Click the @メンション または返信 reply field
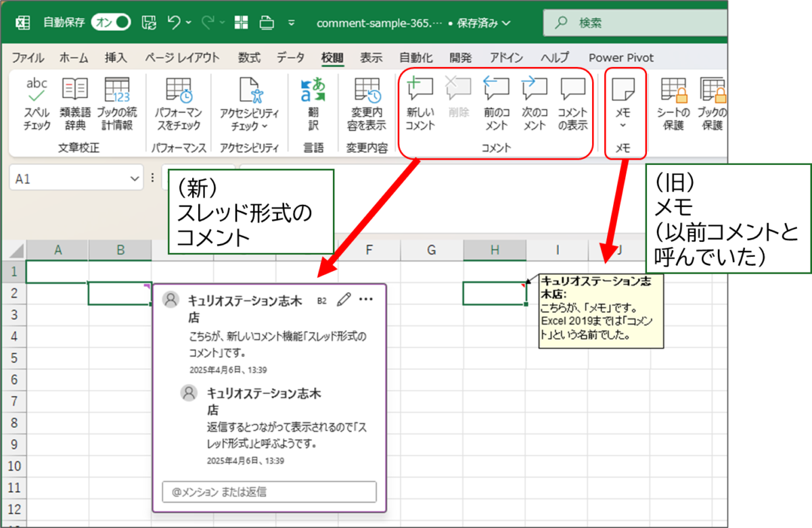The height and width of the screenshot is (528, 812). point(269,492)
